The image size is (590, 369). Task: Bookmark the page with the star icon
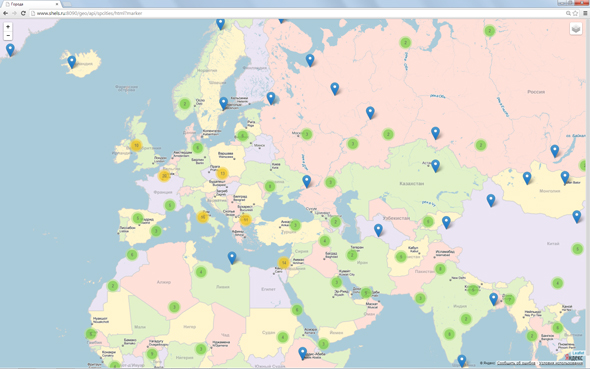point(575,13)
